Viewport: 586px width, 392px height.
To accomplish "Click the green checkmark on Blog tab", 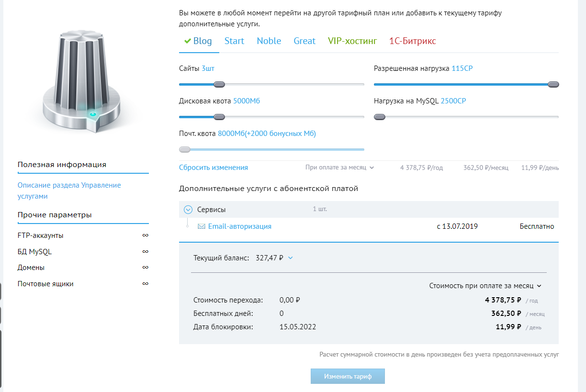I will [x=187, y=41].
